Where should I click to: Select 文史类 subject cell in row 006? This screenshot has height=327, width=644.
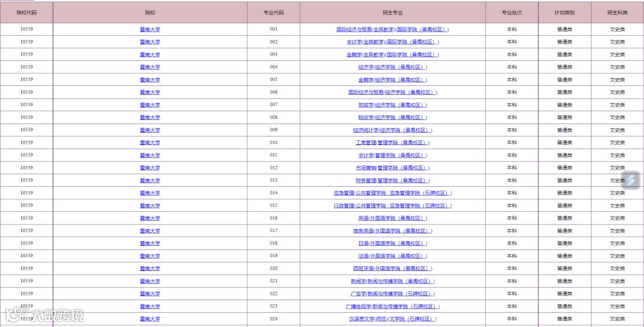617,92
